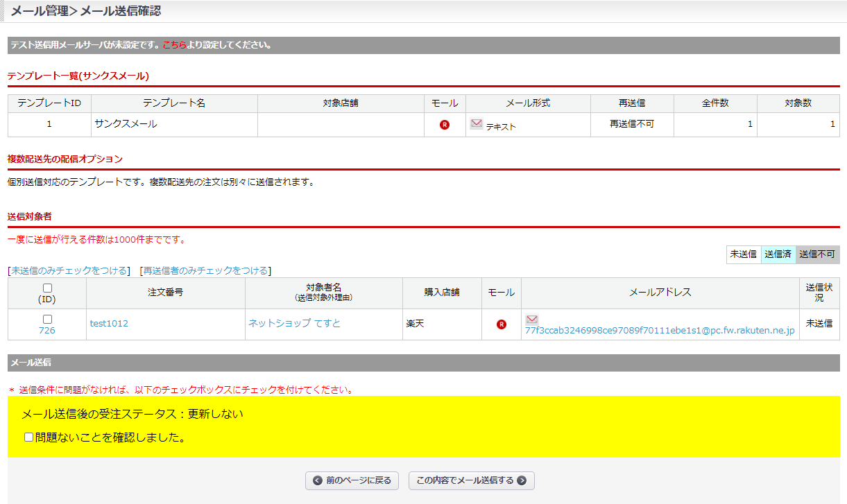
Task: Click envelope icon above recipient email address
Action: [532, 320]
